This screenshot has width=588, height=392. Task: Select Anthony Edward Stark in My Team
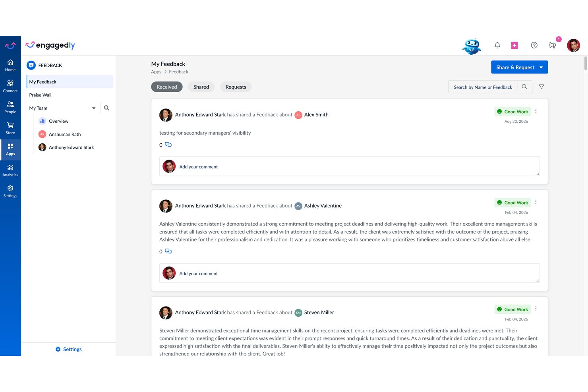tap(72, 147)
